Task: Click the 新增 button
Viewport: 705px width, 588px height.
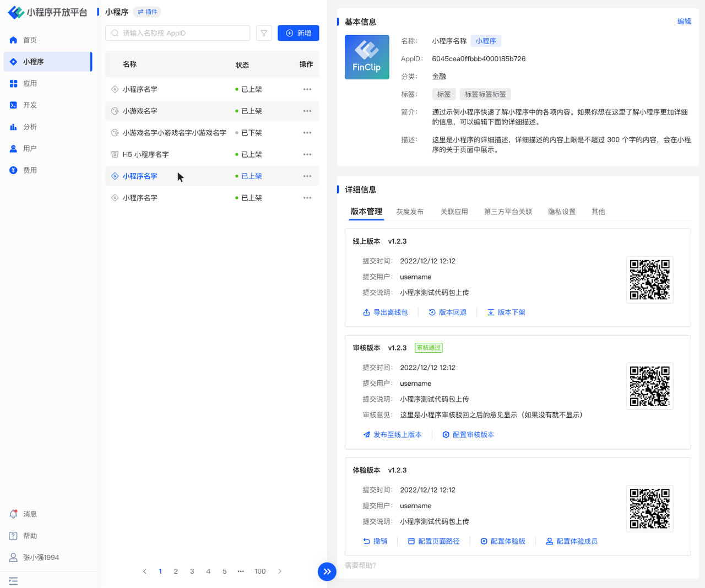Action: [x=298, y=33]
